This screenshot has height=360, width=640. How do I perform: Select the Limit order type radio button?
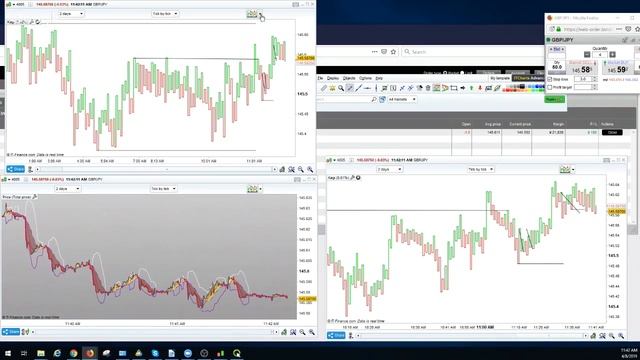coord(462,73)
